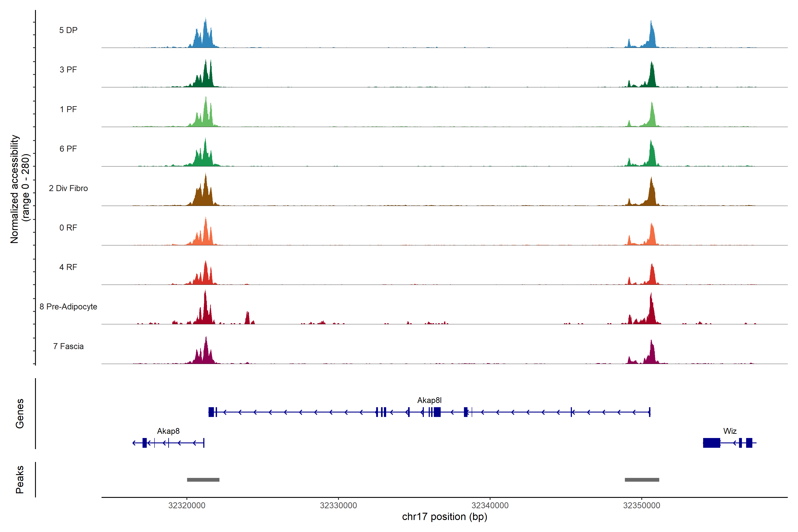Click the Akap8 gene name

pyautogui.click(x=168, y=431)
